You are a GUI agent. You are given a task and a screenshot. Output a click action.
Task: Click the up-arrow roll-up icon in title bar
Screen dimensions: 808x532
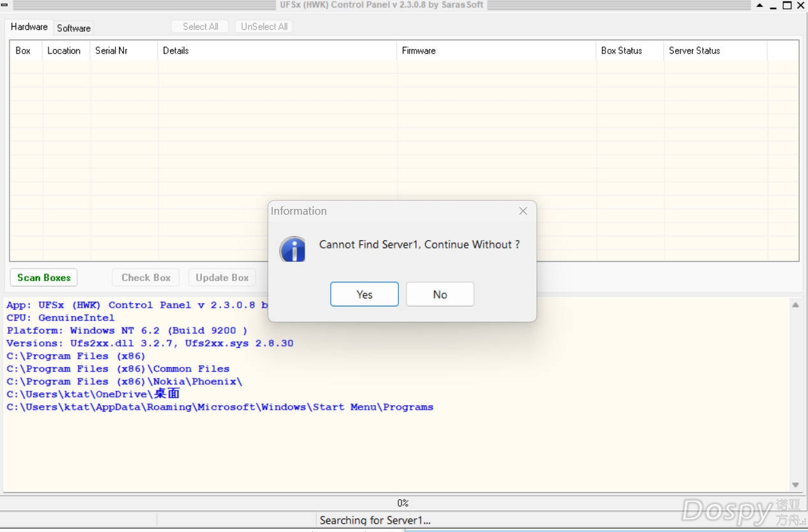click(760, 5)
